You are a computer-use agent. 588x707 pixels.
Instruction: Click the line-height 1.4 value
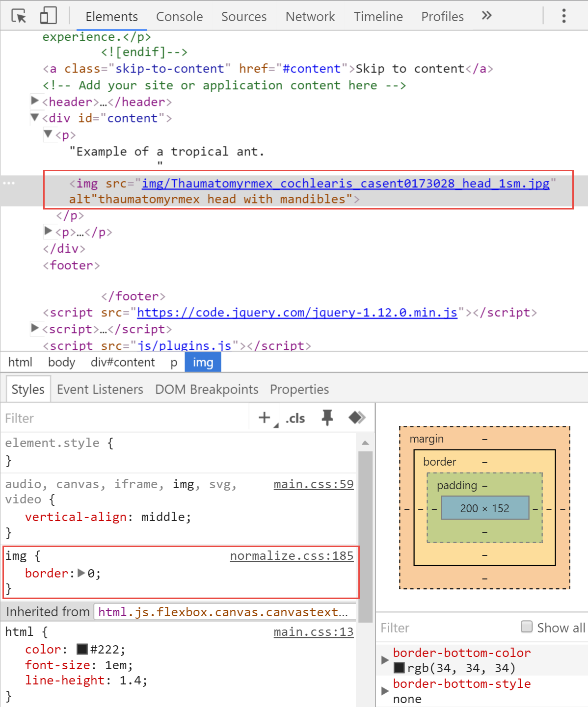[x=130, y=681]
